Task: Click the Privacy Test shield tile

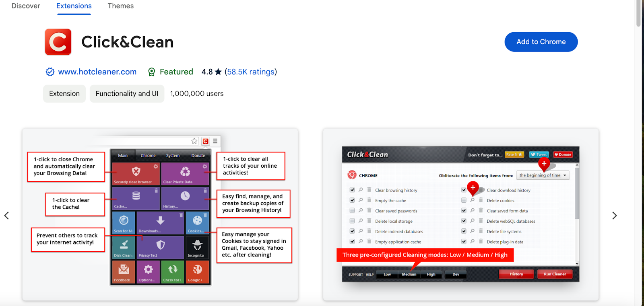Action: [x=160, y=247]
